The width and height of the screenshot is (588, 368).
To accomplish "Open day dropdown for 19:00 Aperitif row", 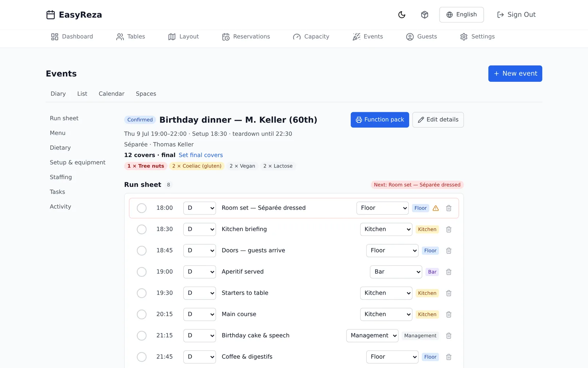I will point(200,272).
